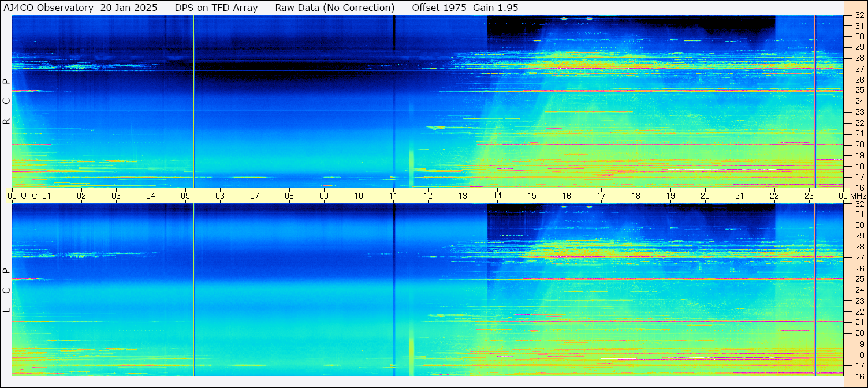Click the DPS on TFD Array label
This screenshot has width=868, height=388.
coord(216,8)
